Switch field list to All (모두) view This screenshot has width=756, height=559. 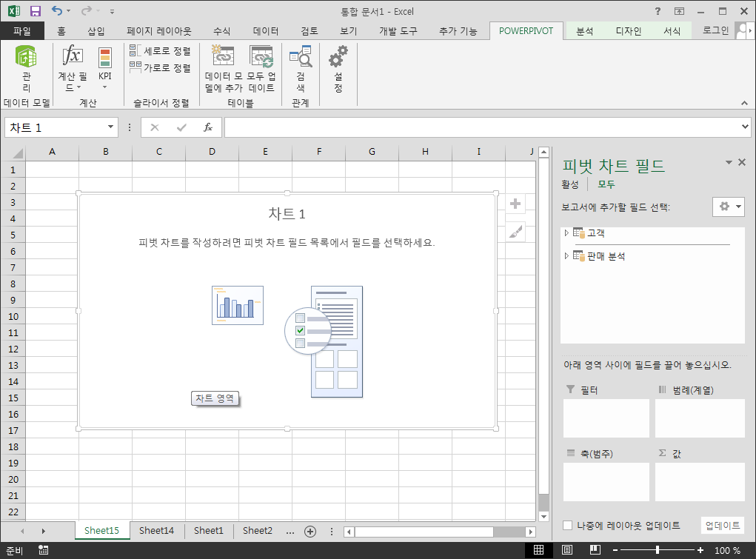click(x=606, y=184)
